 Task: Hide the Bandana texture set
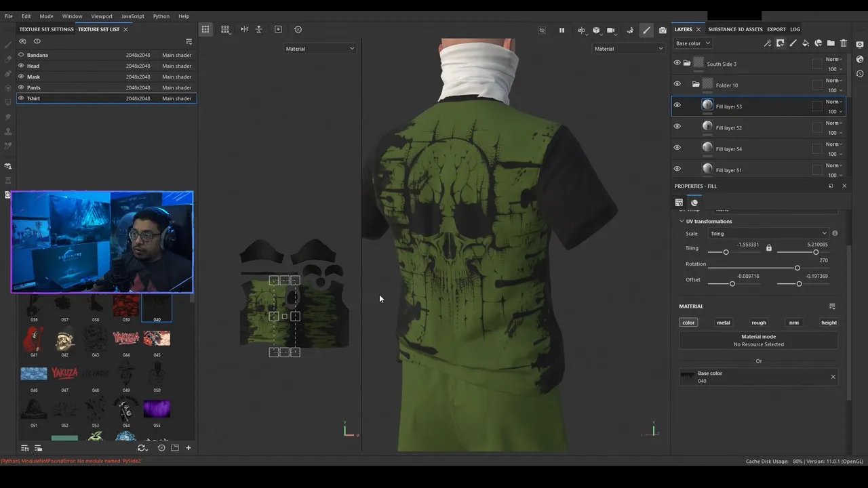click(x=21, y=55)
